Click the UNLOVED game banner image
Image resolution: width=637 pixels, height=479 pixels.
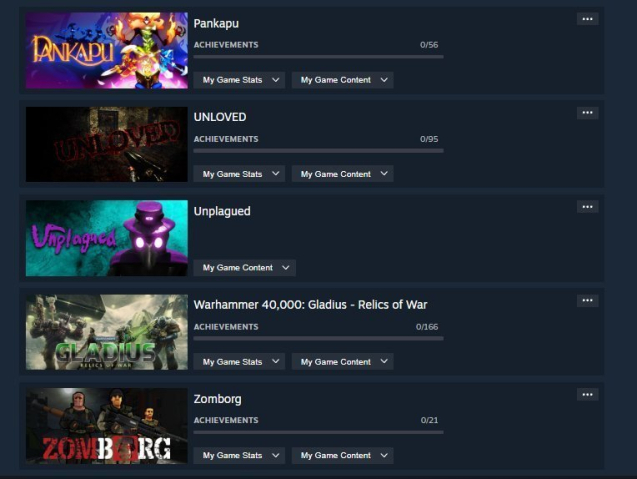tap(107, 144)
